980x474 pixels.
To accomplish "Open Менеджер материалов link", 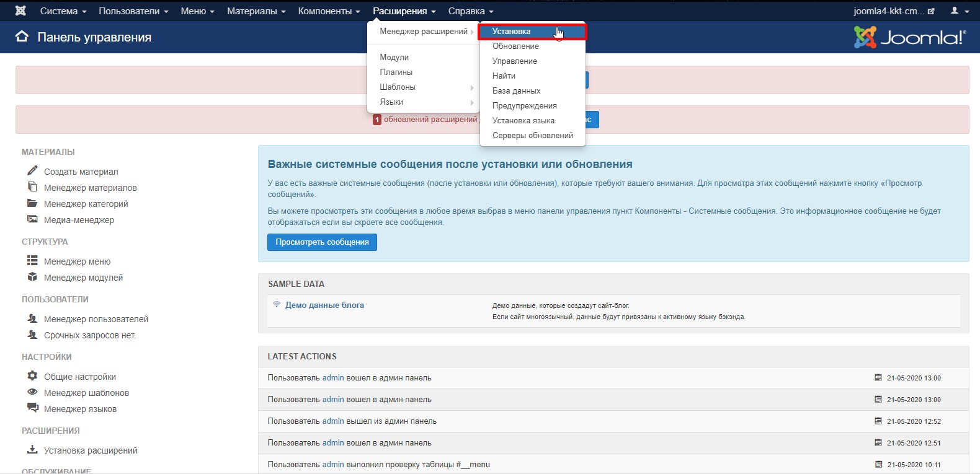I will [90, 188].
